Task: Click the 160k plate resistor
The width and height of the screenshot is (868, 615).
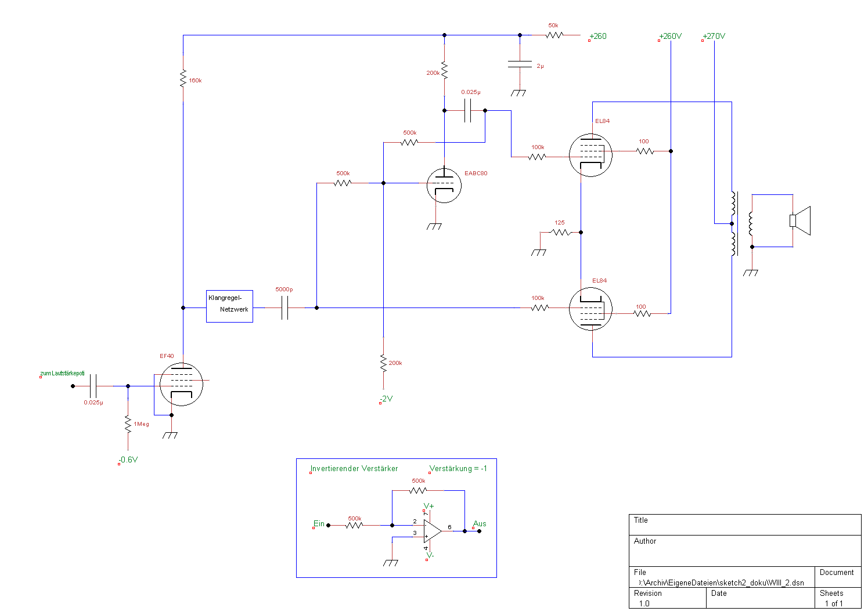Action: point(183,79)
